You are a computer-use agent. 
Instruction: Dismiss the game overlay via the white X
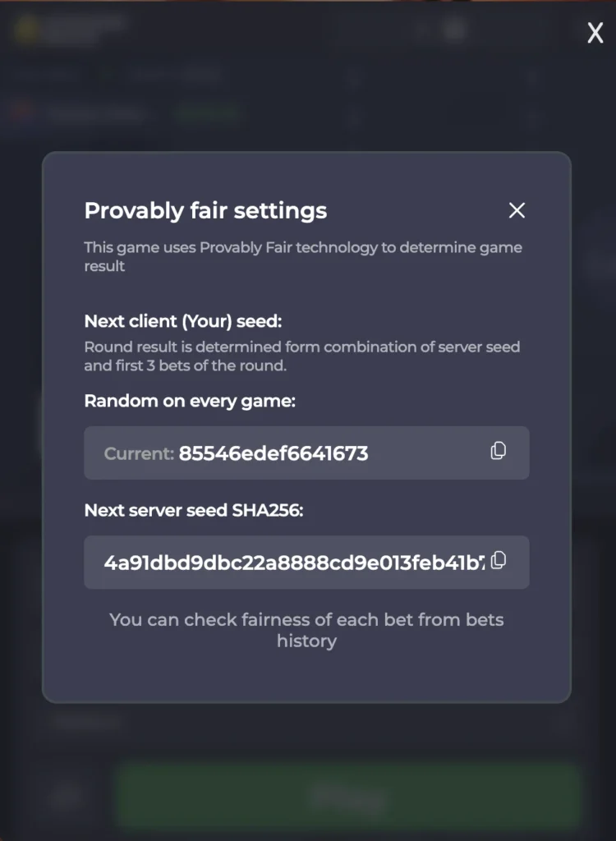tap(595, 33)
